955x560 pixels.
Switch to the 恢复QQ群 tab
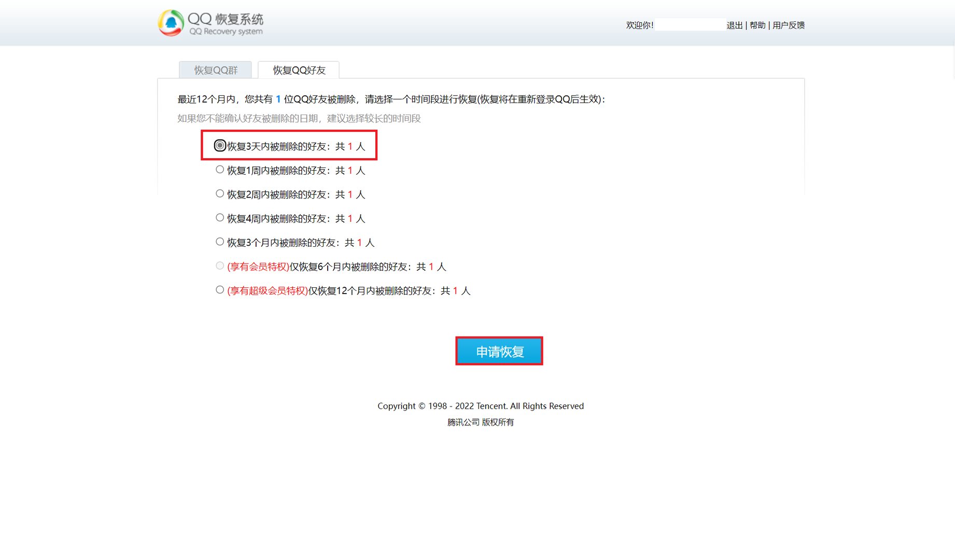[215, 70]
